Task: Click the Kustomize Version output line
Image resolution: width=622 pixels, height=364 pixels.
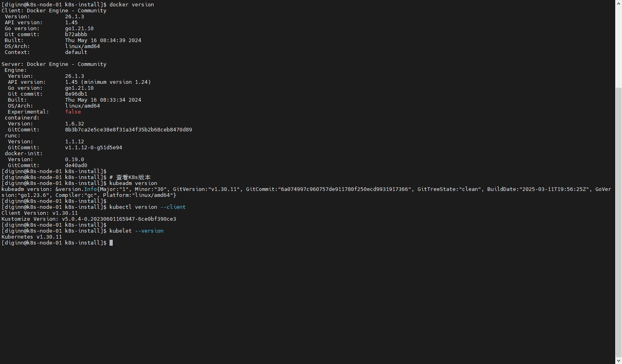Action: [89, 219]
